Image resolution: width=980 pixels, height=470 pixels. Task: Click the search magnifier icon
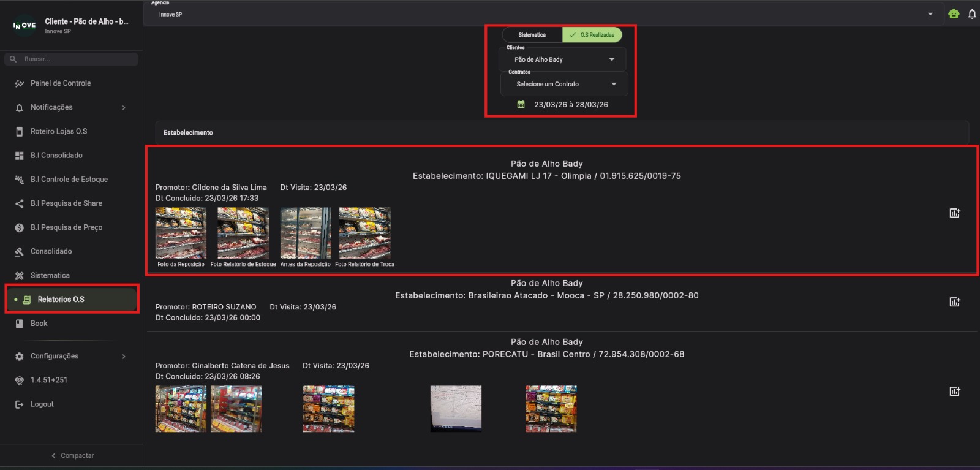click(x=13, y=59)
